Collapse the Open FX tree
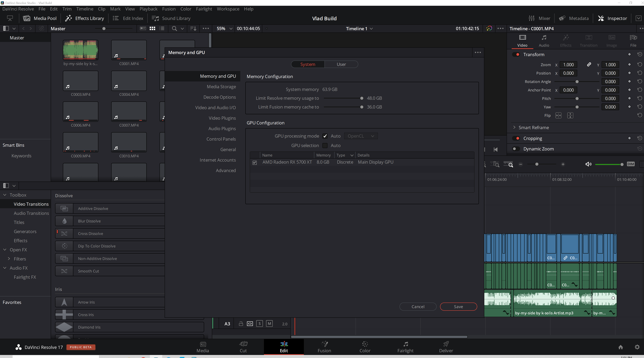The height and width of the screenshot is (358, 644). point(5,250)
